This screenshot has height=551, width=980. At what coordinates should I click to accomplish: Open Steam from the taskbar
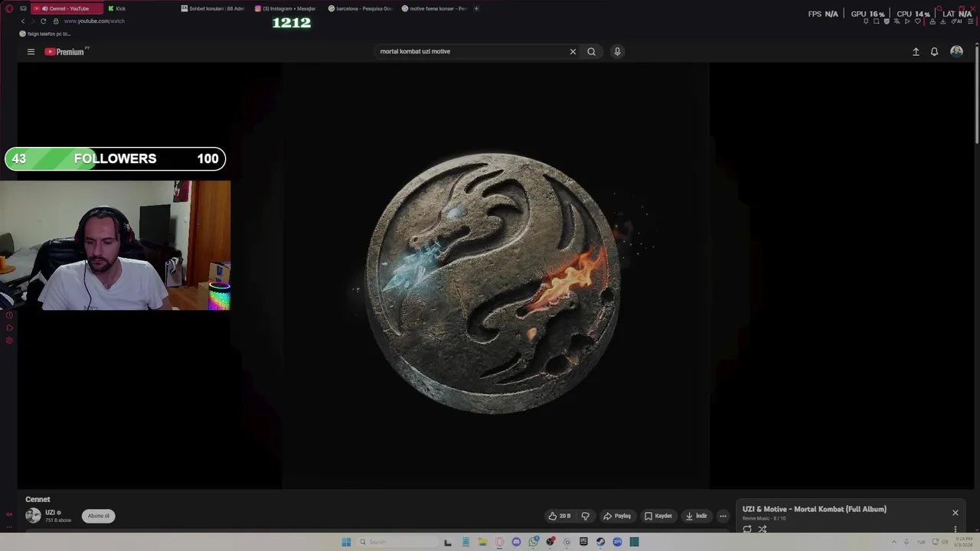600,542
